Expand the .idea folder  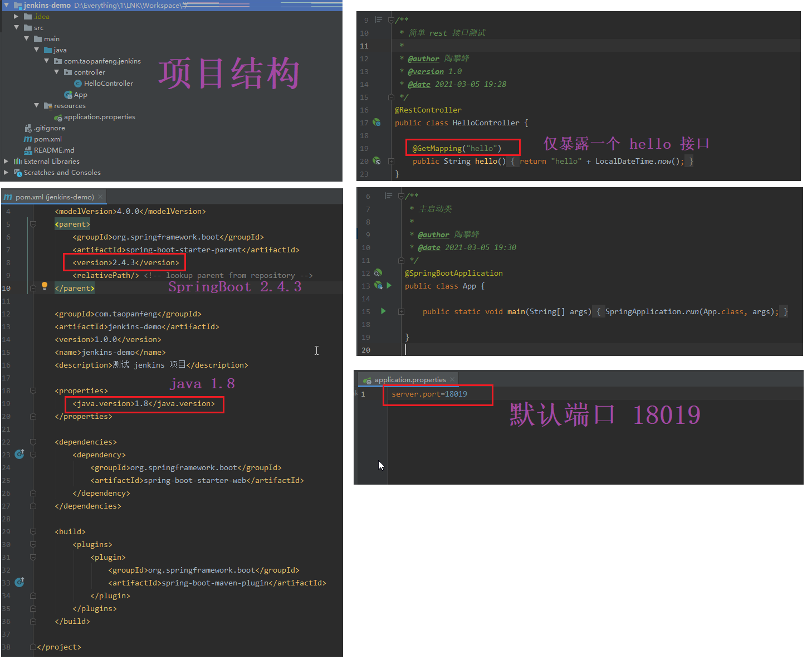click(x=16, y=17)
